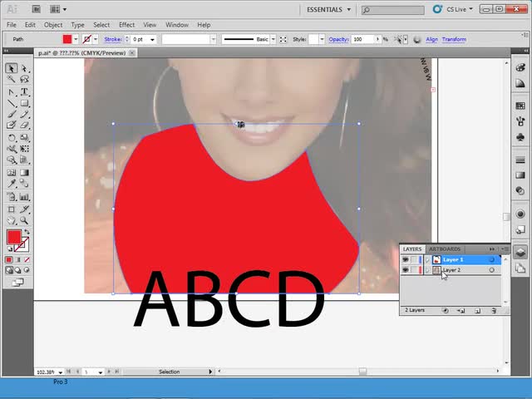Select the Column Graph tool
Viewport: 532px width, 399px height.
click(24, 196)
